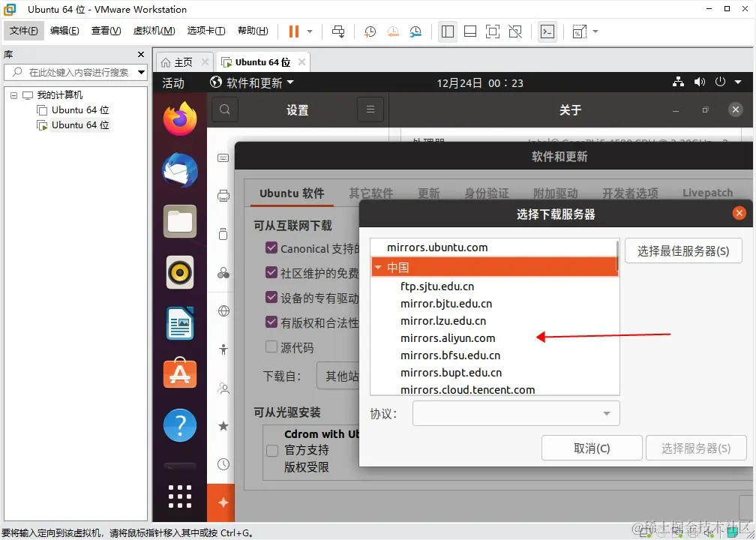756x540 pixels.
Task: Open Help from the dock
Action: point(180,425)
